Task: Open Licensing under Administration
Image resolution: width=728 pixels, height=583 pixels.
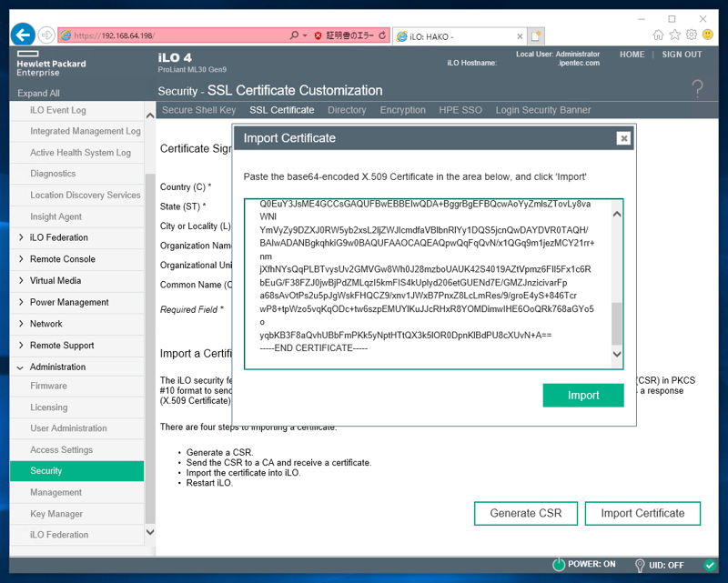Action: [x=77, y=407]
